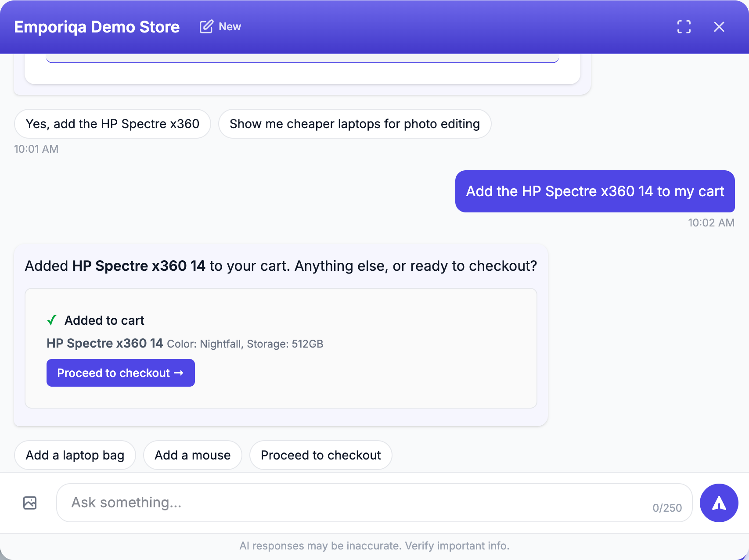Click the arrow inside the blue checkout button
Screen dimensions: 749x560
179,373
